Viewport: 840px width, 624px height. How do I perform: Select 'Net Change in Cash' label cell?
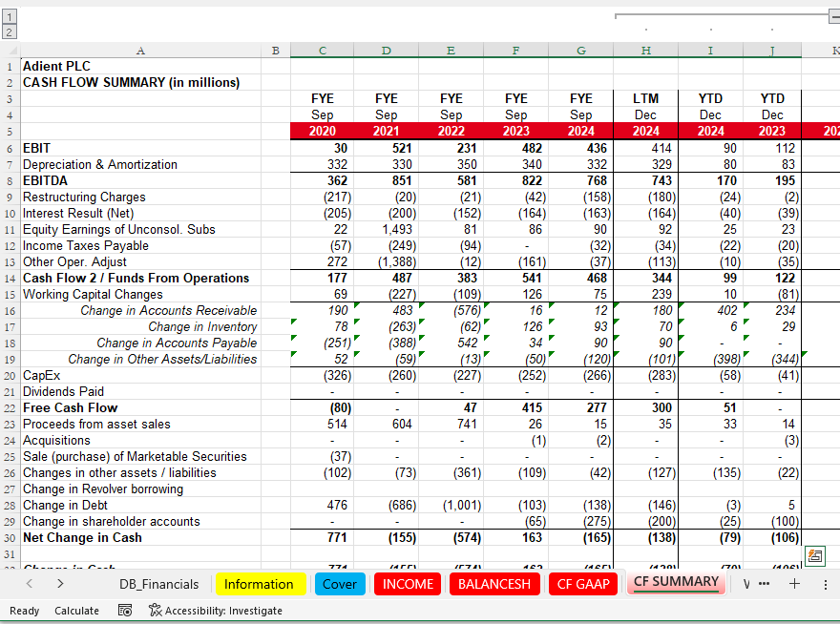141,538
